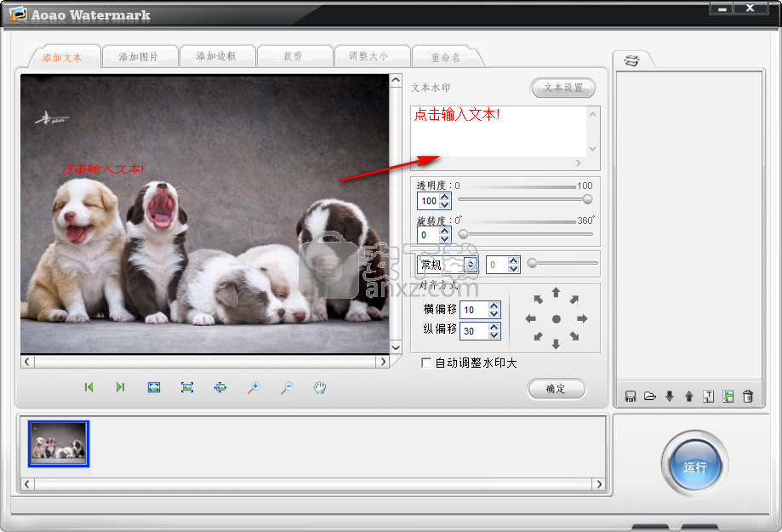Click filmstrip scrollbar left arrow

(x=27, y=484)
